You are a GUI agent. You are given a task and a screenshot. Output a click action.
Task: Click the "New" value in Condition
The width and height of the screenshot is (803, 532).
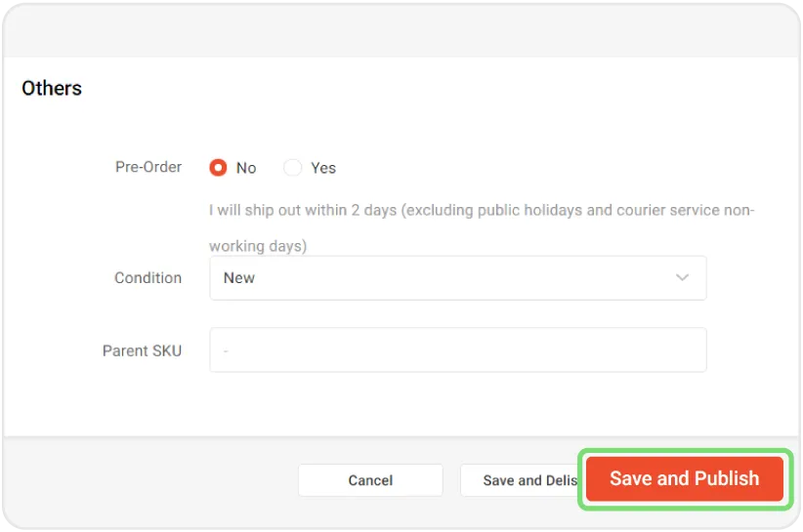(x=239, y=278)
